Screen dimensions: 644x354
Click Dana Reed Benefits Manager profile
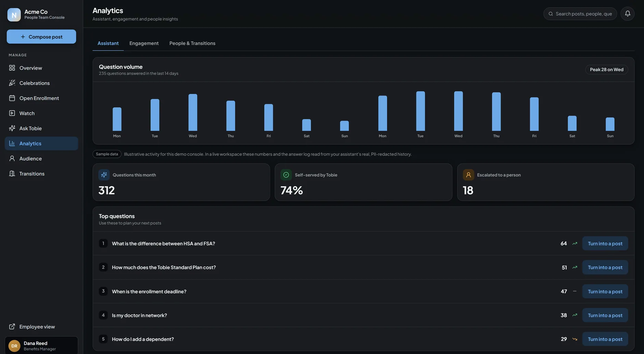[x=41, y=345]
